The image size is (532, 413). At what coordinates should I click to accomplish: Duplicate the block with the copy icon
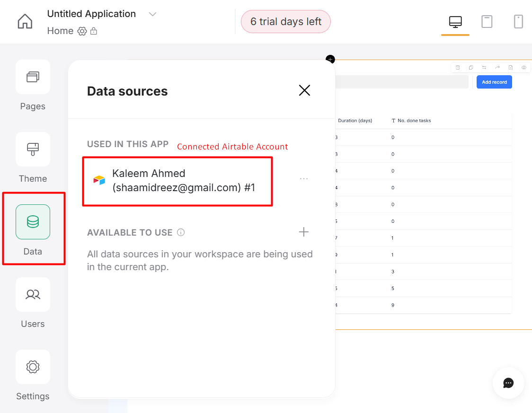coord(470,68)
